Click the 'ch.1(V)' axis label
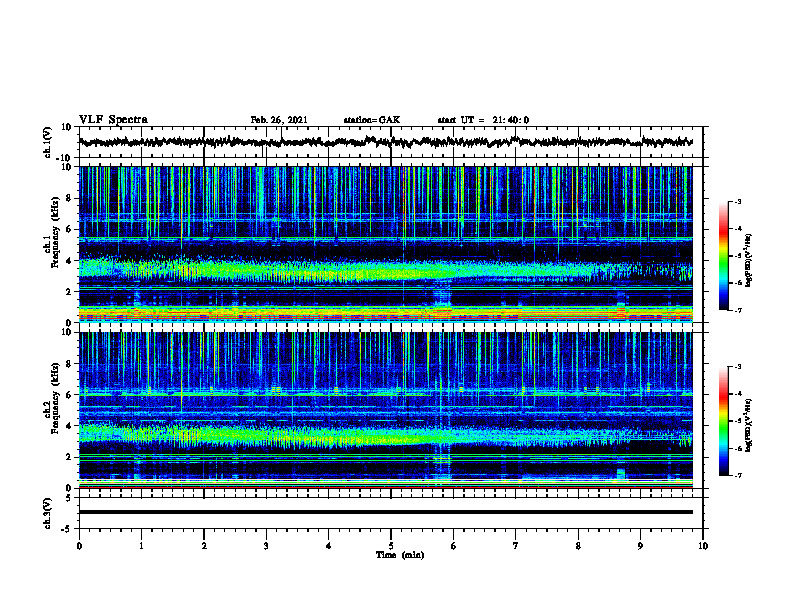The height and width of the screenshot is (612, 792). (49, 142)
